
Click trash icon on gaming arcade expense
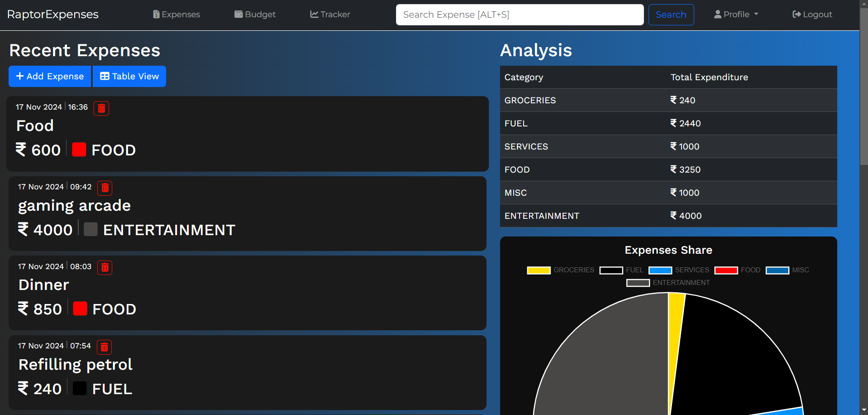[105, 188]
